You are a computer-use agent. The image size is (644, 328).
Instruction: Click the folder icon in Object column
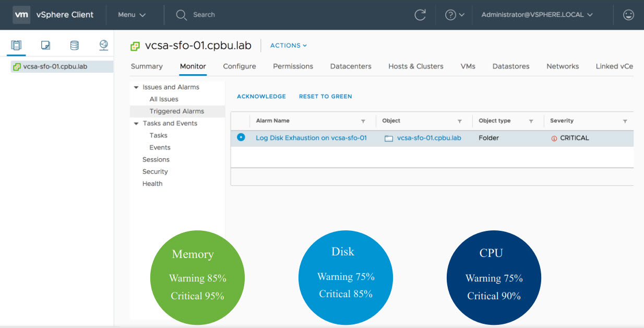click(388, 138)
